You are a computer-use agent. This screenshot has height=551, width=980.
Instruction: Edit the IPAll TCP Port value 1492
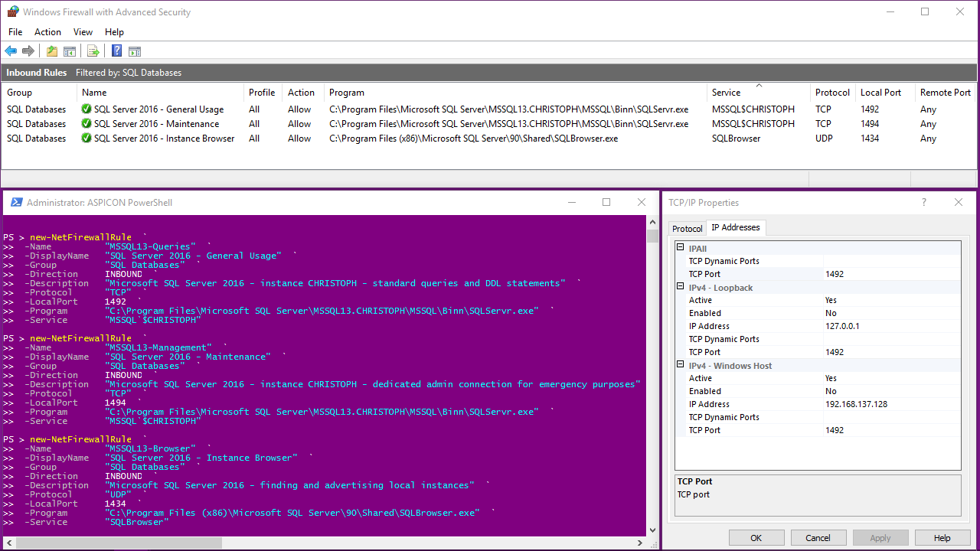892,274
